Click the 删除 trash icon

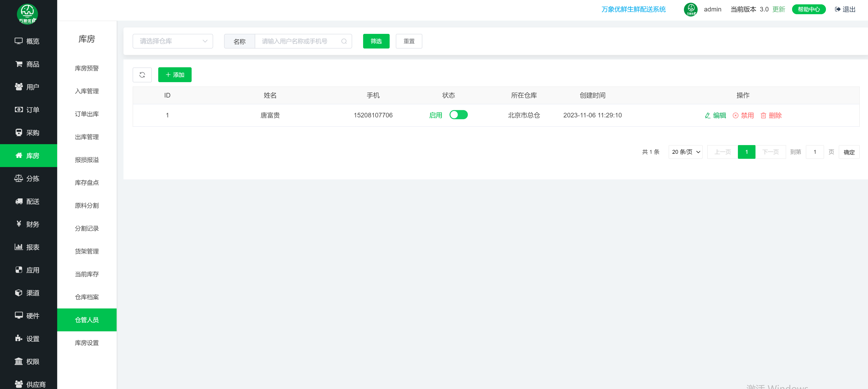coord(763,116)
